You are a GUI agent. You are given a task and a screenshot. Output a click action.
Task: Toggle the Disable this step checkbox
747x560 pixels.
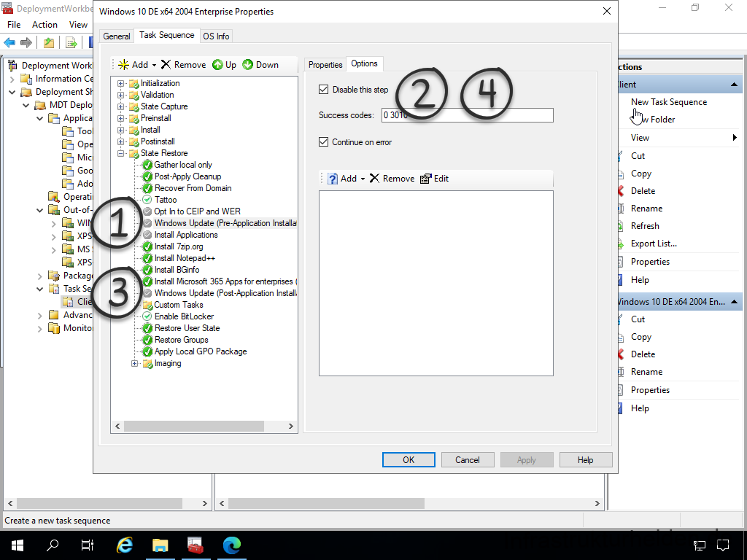click(323, 90)
